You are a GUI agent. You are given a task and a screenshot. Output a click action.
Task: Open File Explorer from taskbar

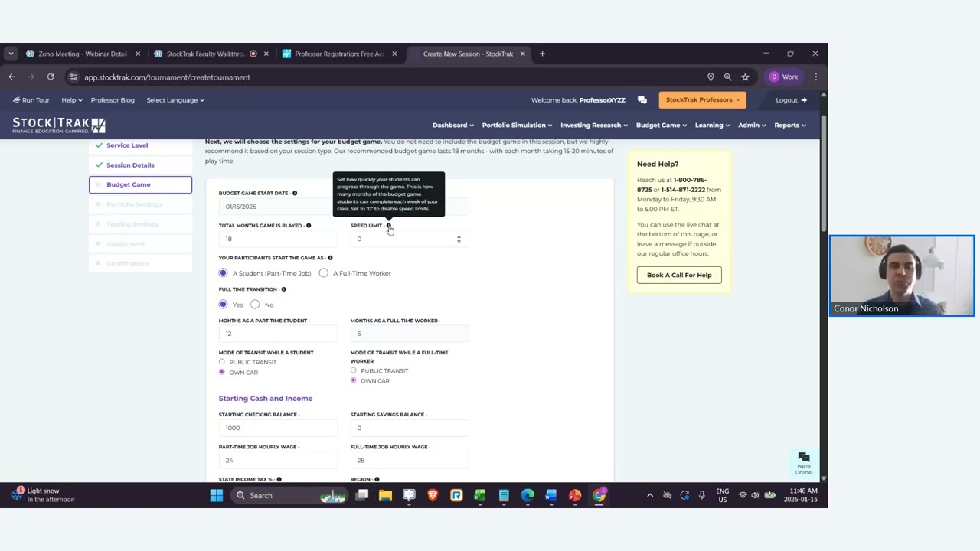coord(386,496)
